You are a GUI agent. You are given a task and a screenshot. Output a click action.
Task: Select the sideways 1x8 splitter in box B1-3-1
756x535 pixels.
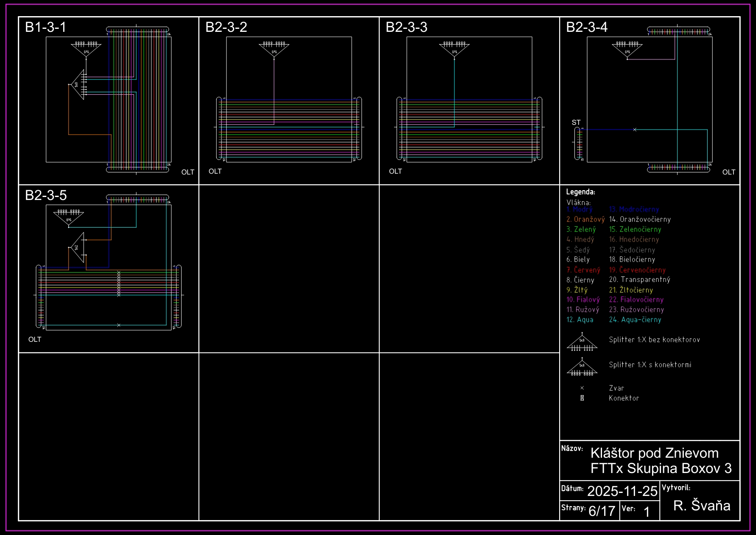pos(78,84)
